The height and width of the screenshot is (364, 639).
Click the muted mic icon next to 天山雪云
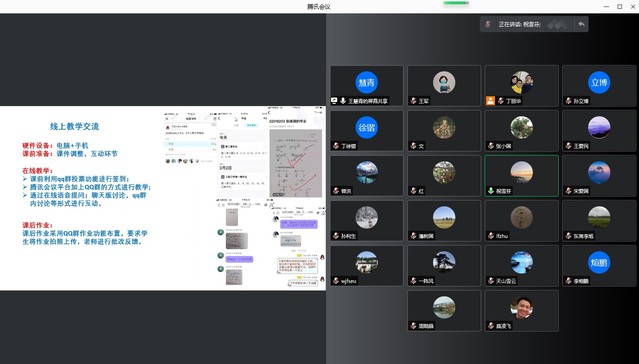(491, 280)
